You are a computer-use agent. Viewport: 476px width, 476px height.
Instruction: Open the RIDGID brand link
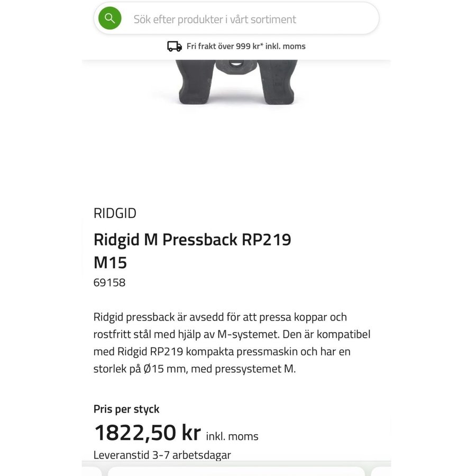[x=115, y=213]
